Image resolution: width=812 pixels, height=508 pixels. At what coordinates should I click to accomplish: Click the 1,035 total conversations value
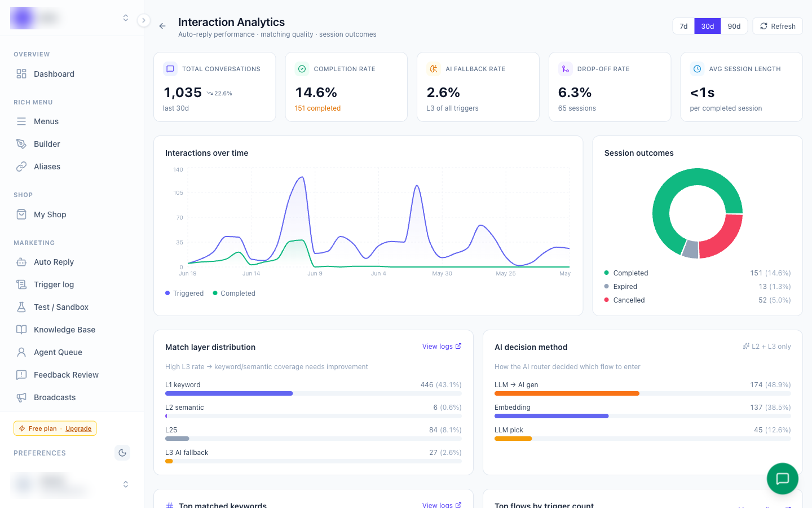(x=183, y=93)
